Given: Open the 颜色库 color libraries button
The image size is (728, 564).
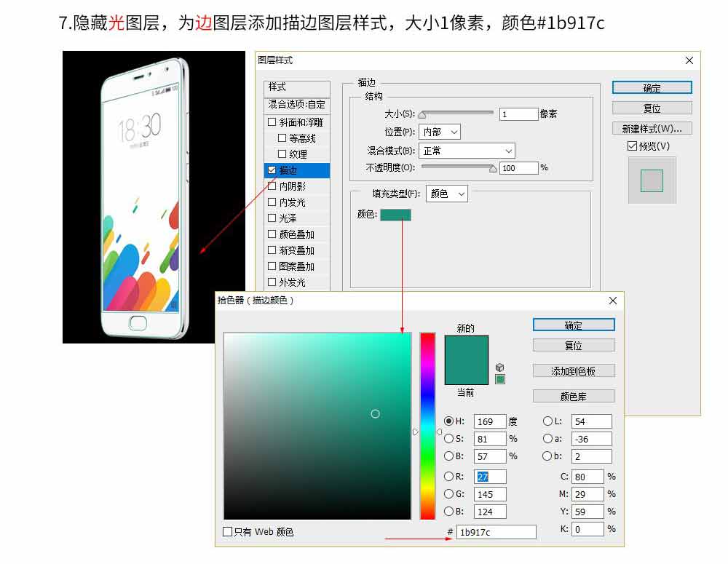Looking at the screenshot, I should (574, 397).
